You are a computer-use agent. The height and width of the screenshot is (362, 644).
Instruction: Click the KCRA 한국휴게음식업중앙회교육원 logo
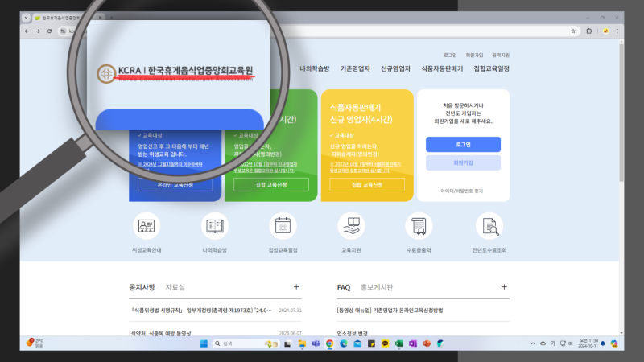(175, 73)
